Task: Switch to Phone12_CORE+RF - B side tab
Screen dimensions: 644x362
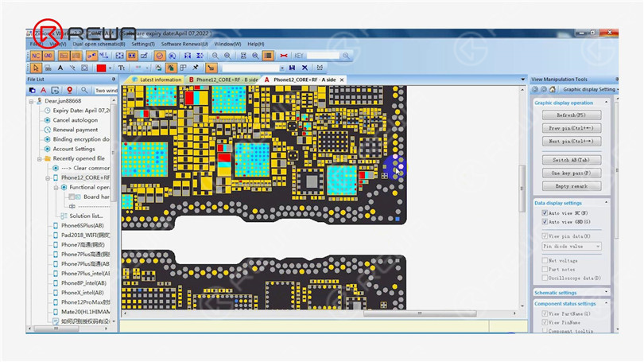Action: pos(223,80)
